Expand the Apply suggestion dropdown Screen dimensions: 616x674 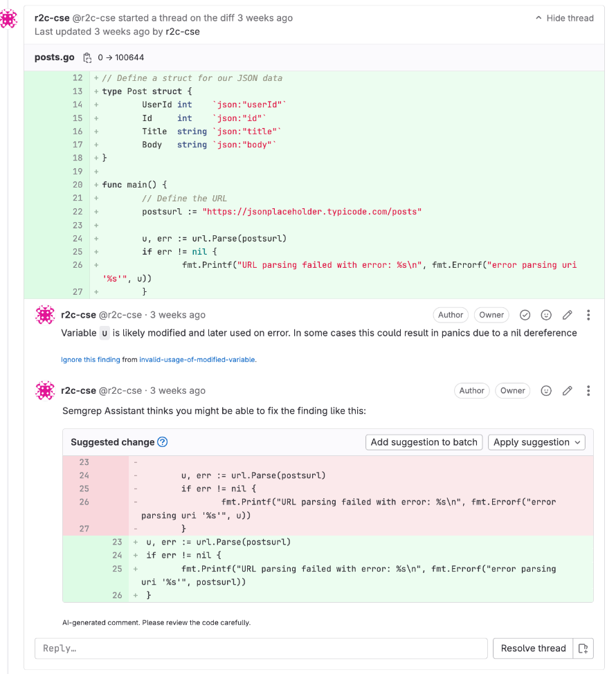point(537,442)
